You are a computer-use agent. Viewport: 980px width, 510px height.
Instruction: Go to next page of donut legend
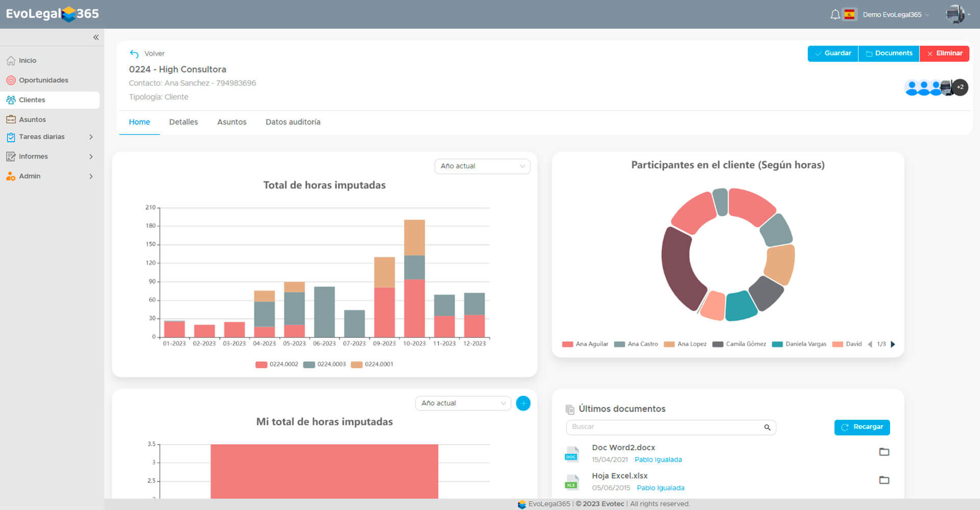893,344
